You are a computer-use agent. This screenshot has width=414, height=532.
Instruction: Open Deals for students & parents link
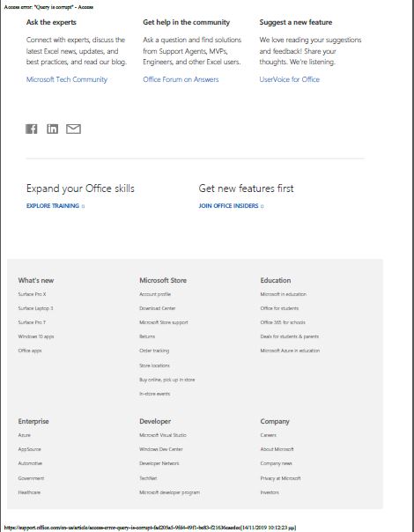(290, 336)
